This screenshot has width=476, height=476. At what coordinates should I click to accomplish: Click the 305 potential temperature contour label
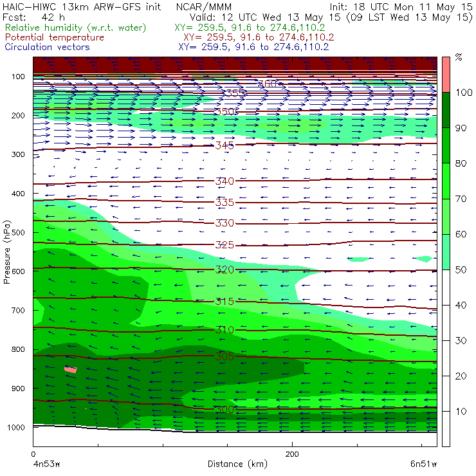click(x=224, y=356)
